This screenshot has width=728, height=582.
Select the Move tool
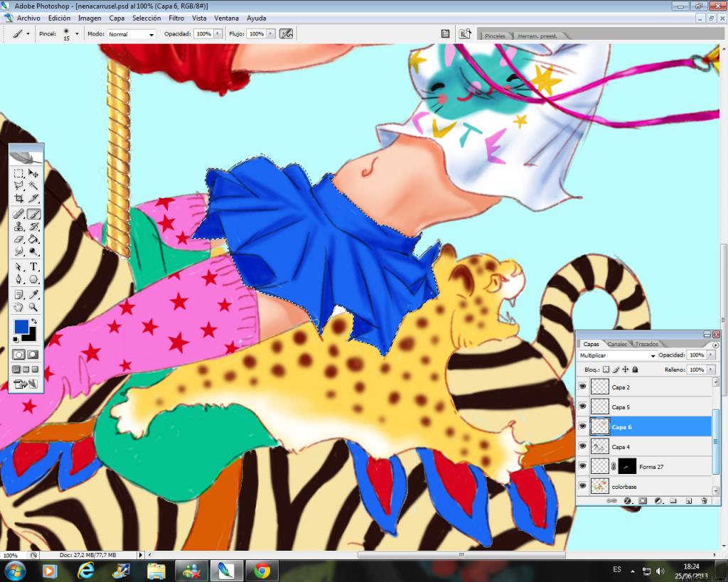coord(33,173)
